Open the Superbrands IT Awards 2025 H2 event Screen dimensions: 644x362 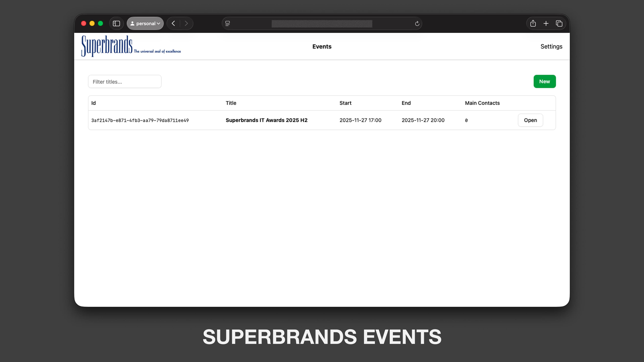[x=530, y=120]
